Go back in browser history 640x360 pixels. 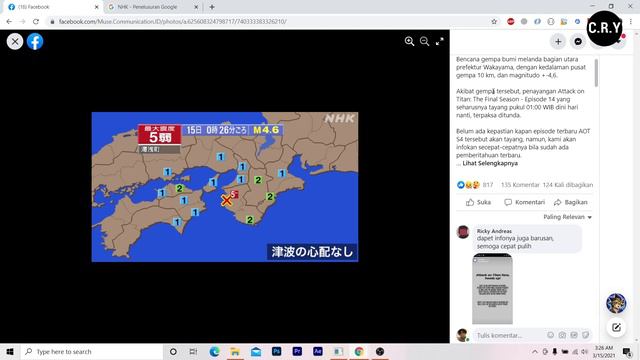coord(9,21)
